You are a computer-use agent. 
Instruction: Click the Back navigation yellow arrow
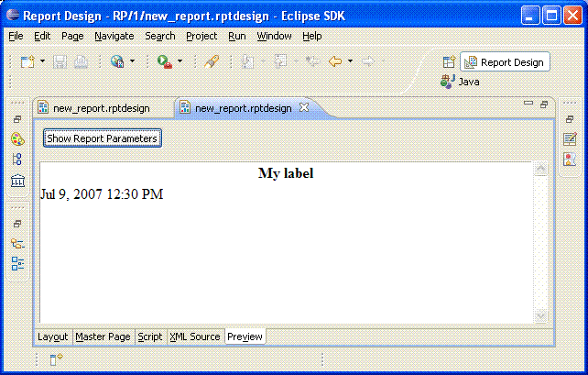[335, 61]
